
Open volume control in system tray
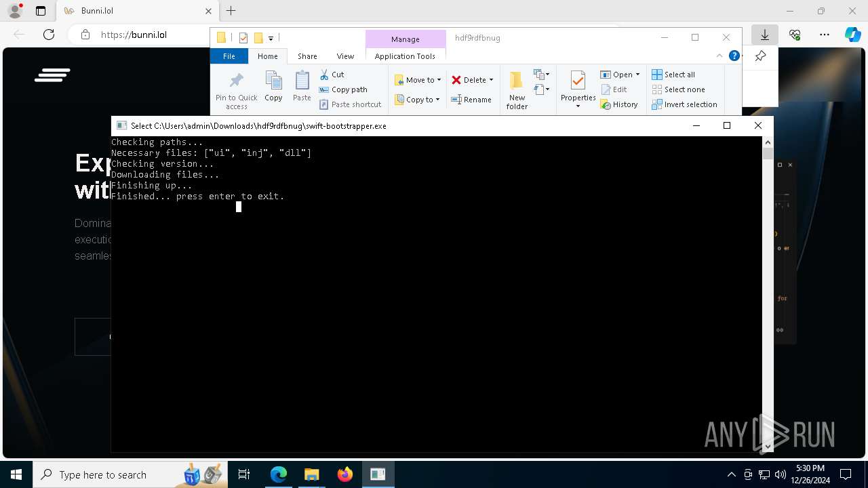[x=781, y=474]
